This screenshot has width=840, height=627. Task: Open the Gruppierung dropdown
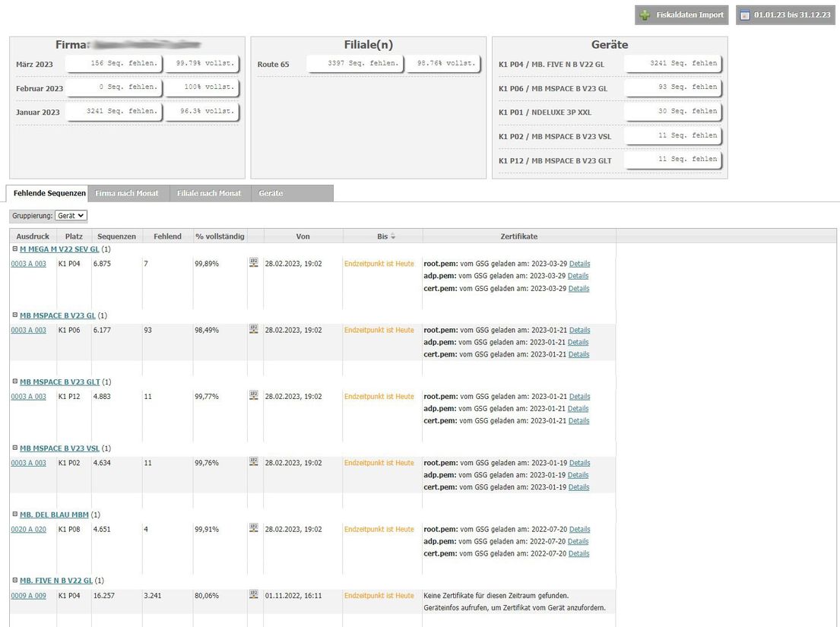71,216
